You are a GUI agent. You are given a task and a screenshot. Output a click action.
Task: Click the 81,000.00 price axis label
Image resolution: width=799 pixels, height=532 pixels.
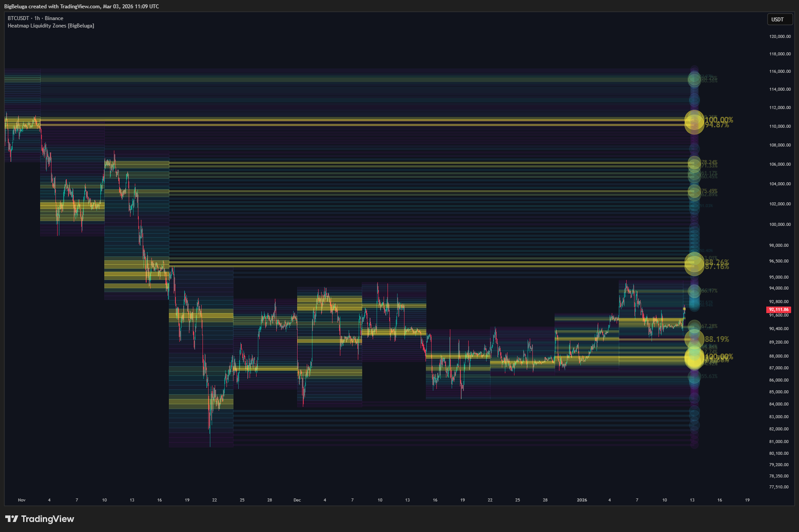pos(779,442)
